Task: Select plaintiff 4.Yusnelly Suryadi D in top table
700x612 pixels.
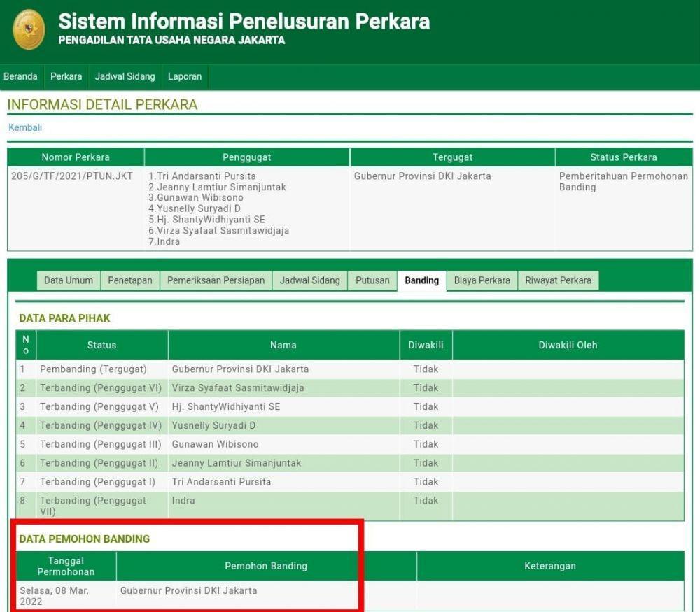Action: pyautogui.click(x=195, y=208)
